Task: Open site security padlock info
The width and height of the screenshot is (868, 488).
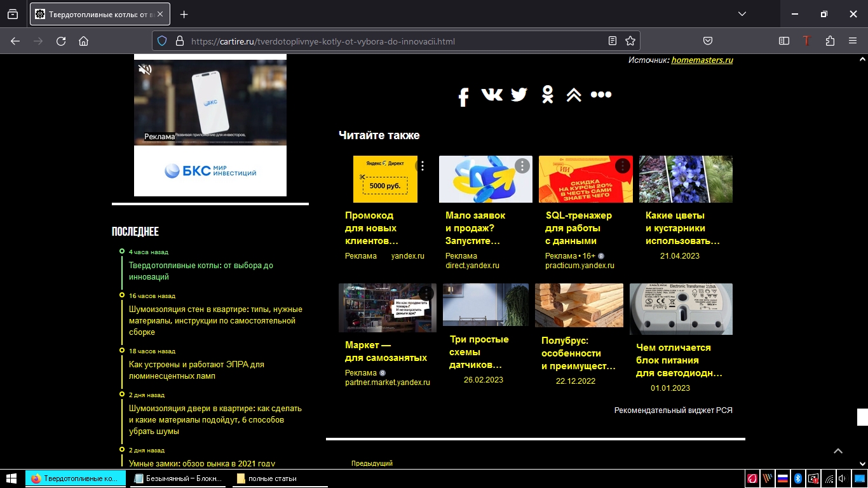Action: [x=179, y=41]
